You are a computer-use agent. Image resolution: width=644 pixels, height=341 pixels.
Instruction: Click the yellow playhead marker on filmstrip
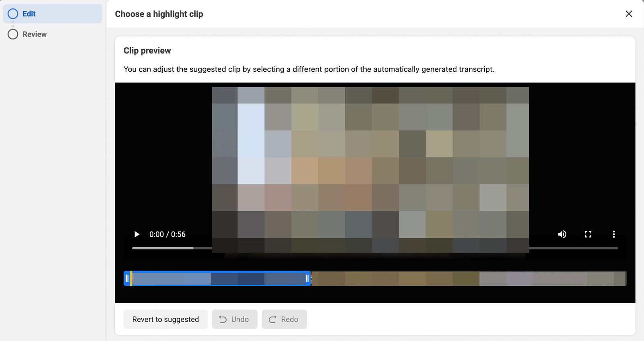coord(131,278)
